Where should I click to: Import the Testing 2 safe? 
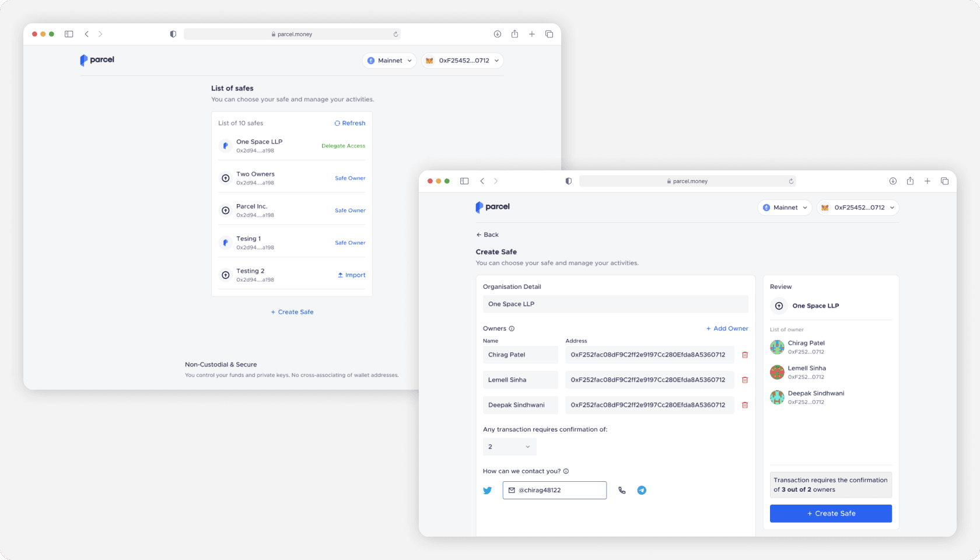352,275
